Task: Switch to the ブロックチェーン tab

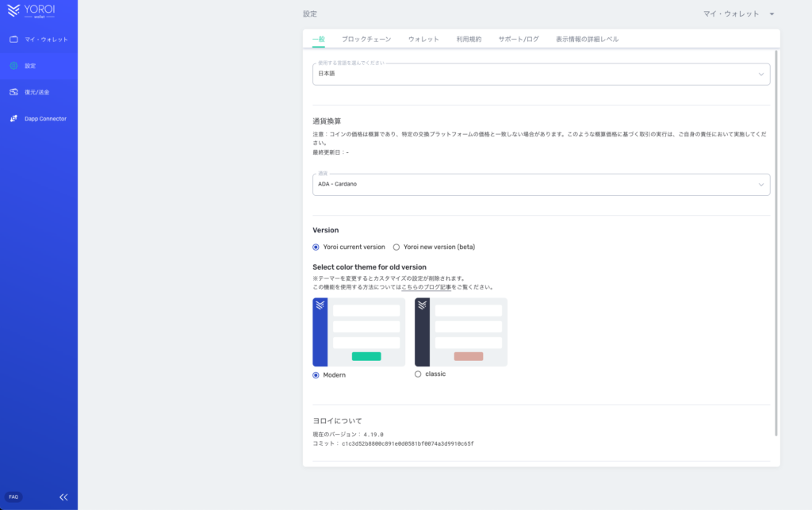Action: click(366, 39)
